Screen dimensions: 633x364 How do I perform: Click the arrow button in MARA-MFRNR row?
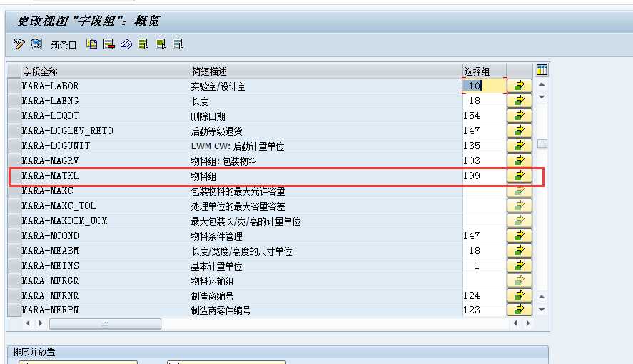(x=519, y=295)
